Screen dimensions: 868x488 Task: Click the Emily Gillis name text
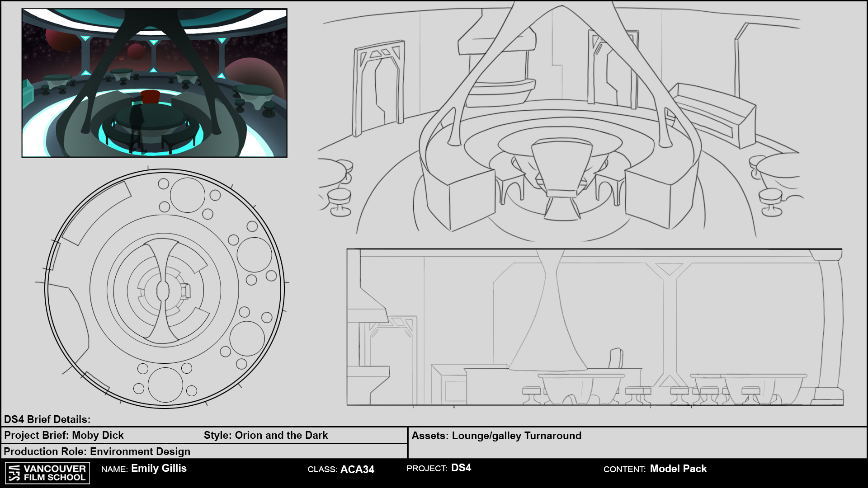pos(159,469)
